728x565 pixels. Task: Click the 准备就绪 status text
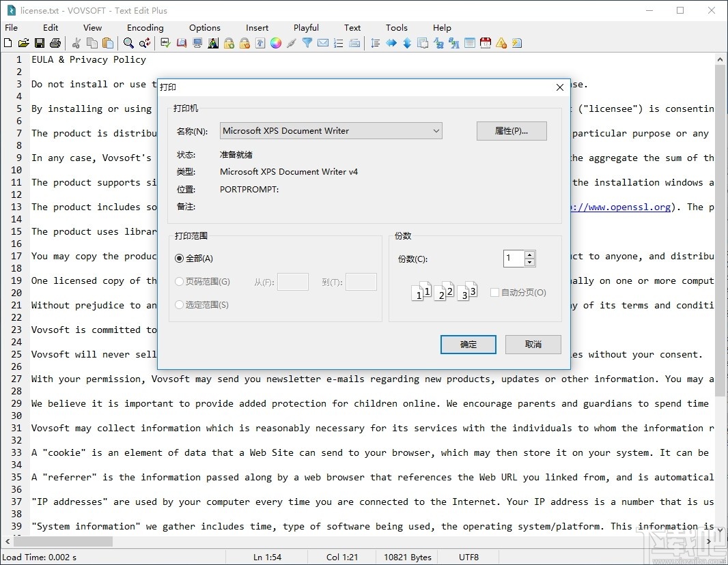[x=236, y=154]
